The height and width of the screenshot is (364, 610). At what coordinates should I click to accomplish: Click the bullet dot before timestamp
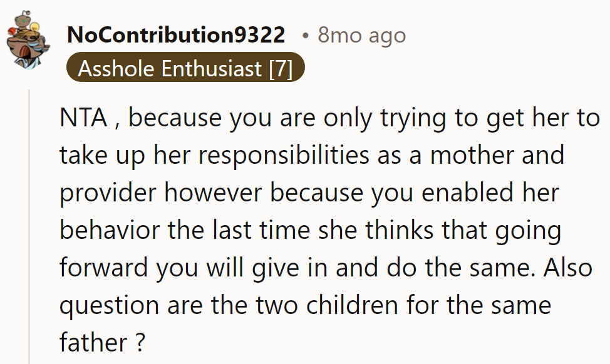(307, 36)
